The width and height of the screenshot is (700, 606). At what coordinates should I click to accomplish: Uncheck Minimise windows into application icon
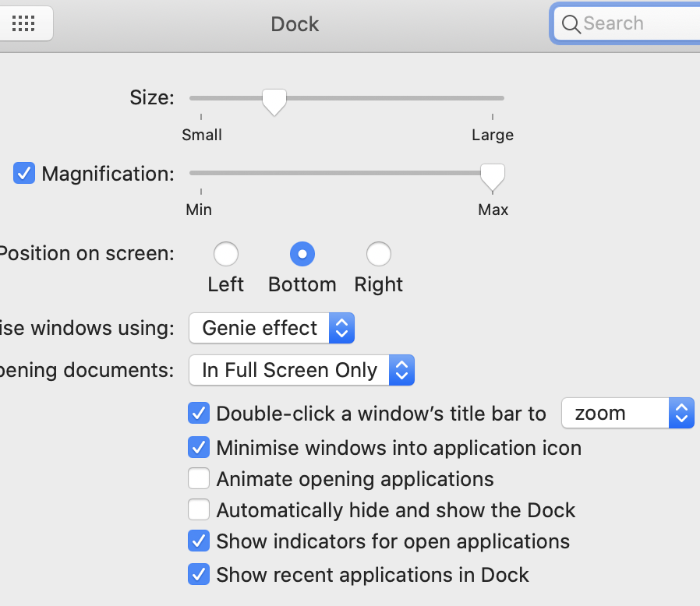(200, 448)
